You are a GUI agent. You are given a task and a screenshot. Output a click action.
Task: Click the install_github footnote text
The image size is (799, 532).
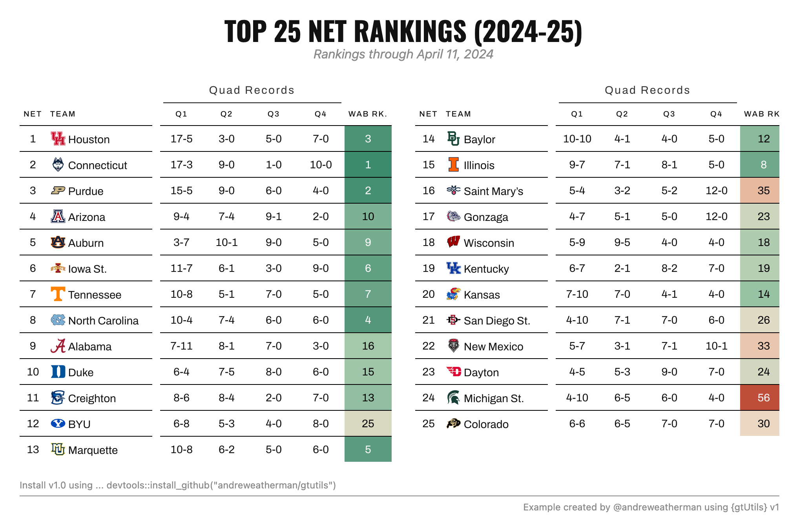pos(178,485)
